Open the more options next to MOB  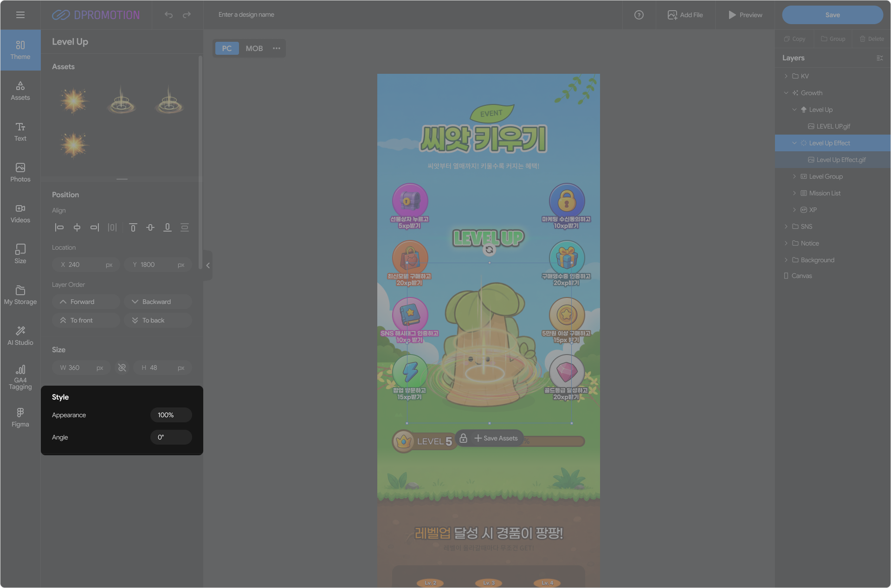click(277, 48)
